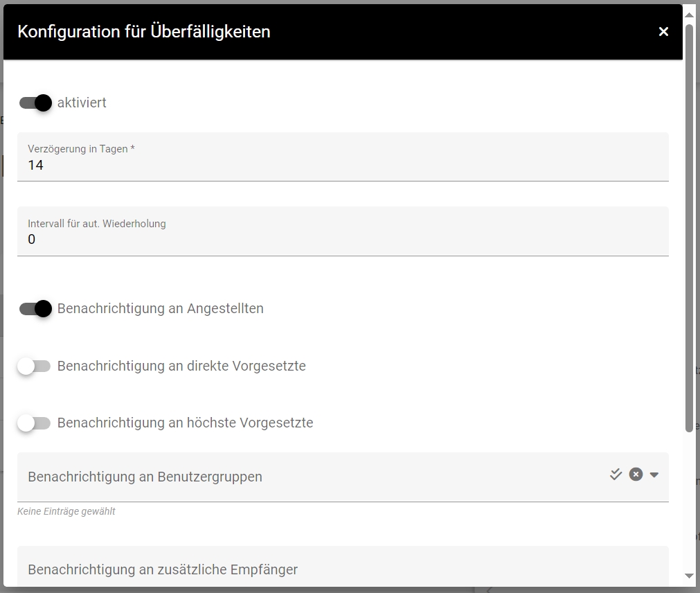Clear Benutzergruppen selection with circled X icon
Screen dimensions: 700x593
point(636,475)
